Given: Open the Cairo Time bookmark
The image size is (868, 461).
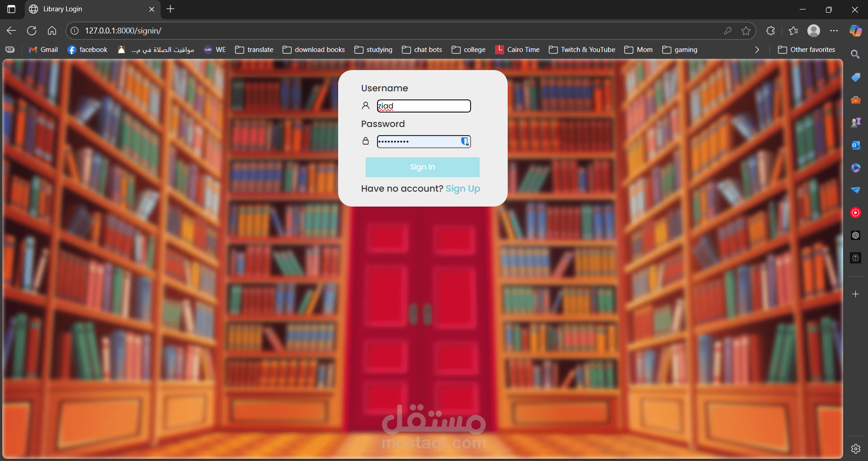Looking at the screenshot, I should 517,50.
